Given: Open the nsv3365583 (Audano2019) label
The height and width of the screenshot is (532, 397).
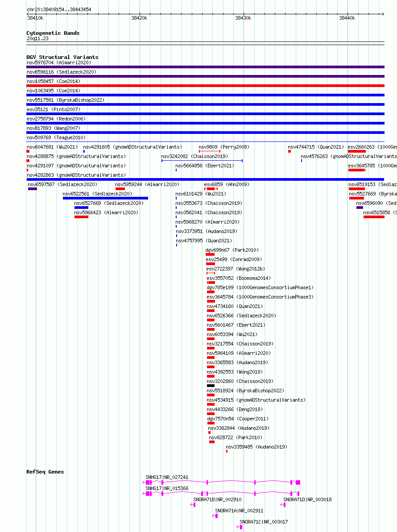Looking at the screenshot, I should click(x=237, y=363).
